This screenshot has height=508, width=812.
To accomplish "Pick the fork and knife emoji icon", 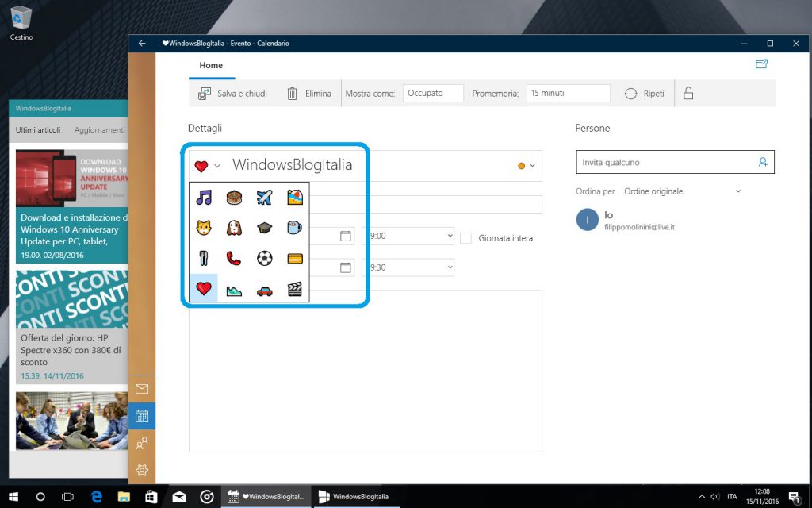I will coord(204,258).
